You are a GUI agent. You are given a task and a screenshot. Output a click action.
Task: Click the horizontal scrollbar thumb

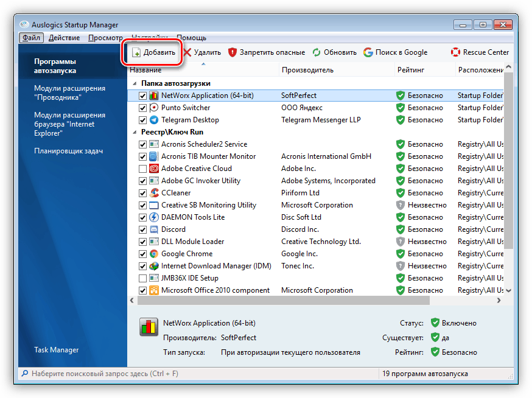[x=283, y=300]
